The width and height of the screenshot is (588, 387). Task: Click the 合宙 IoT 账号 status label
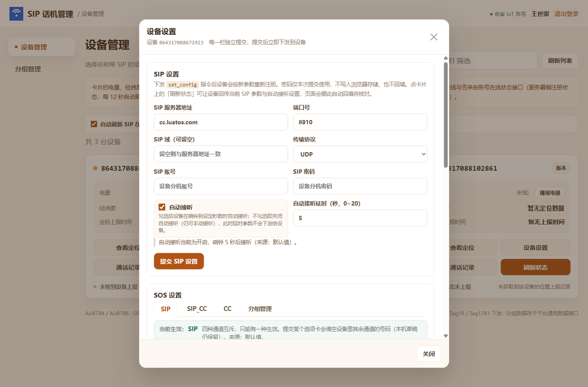point(508,14)
